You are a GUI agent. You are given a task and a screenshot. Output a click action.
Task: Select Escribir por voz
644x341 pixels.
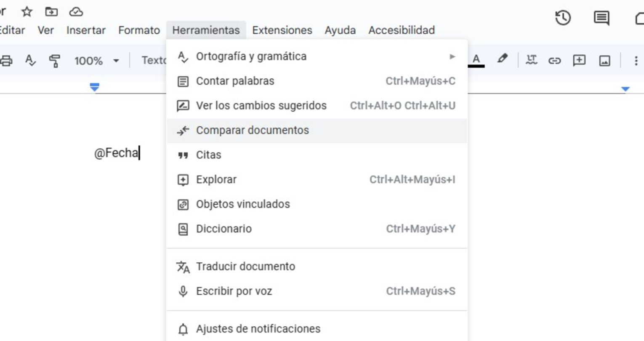coord(317,291)
